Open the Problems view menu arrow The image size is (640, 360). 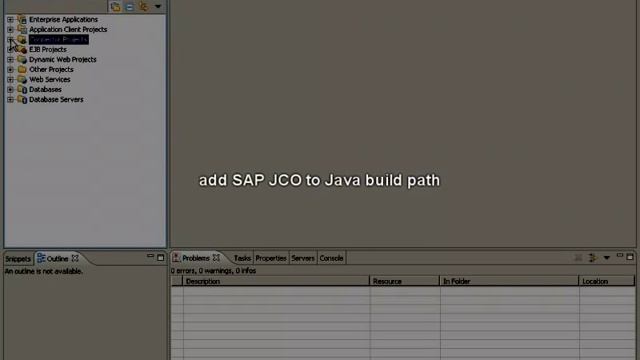[x=607, y=258]
